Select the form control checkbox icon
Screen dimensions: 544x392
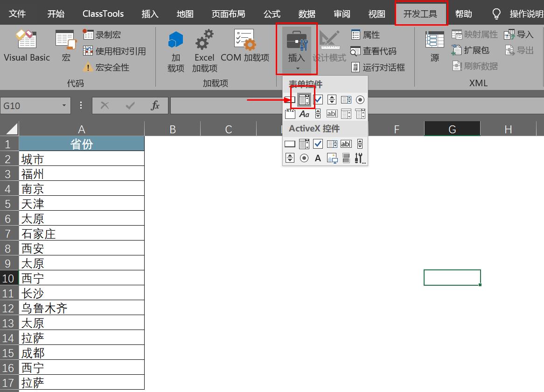[318, 100]
